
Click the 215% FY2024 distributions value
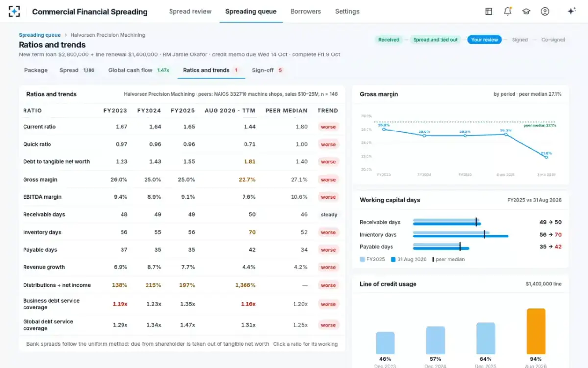(153, 285)
